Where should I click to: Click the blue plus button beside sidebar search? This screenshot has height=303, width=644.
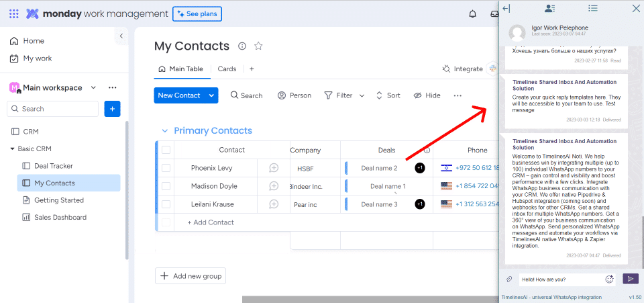click(113, 109)
